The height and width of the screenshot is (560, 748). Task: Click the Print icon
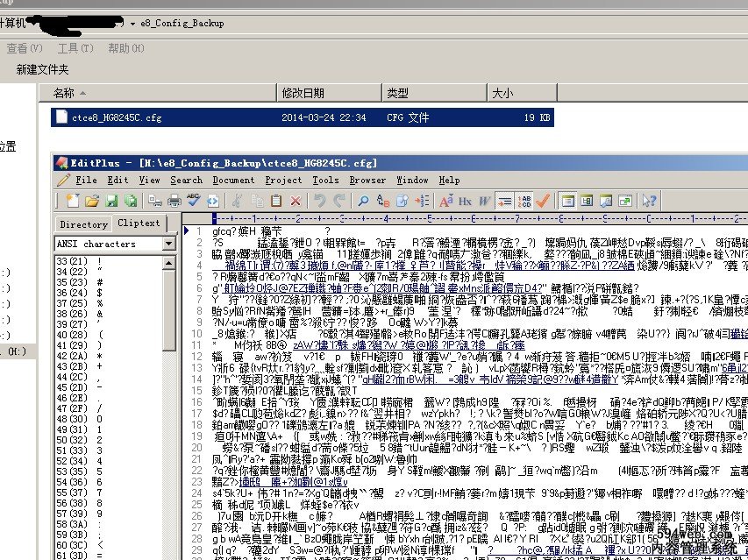(x=175, y=201)
